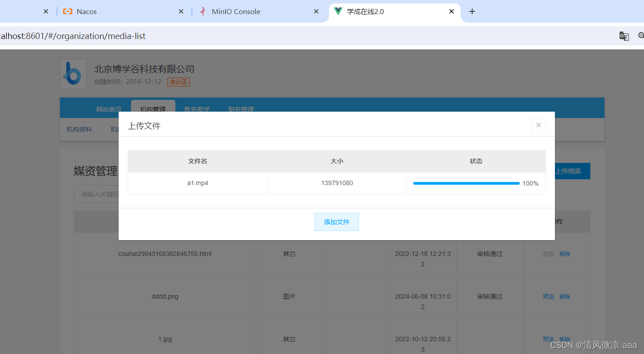
Task: Click the course29943168382846755.html file name
Action: click(165, 254)
